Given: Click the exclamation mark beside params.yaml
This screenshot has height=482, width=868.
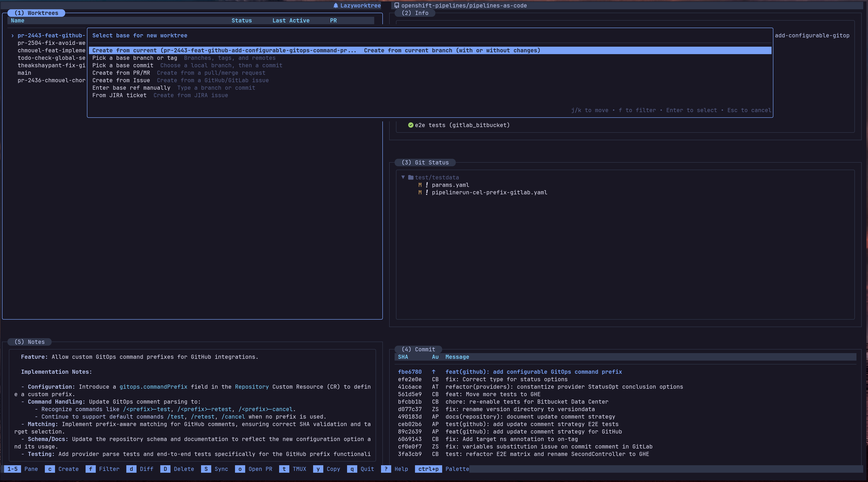Looking at the screenshot, I should pos(427,185).
